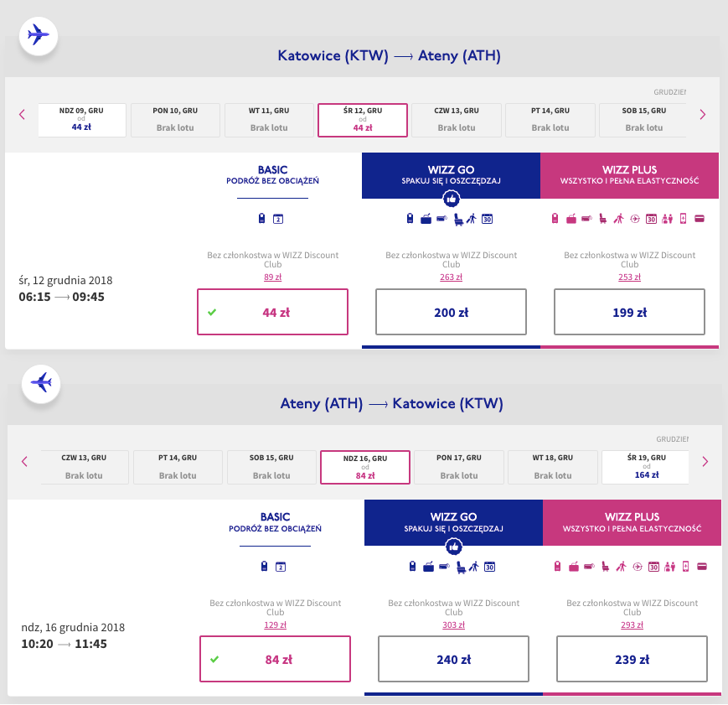Choose the 84 zł BASIC return fare
The width and height of the screenshot is (728, 705).
click(275, 659)
